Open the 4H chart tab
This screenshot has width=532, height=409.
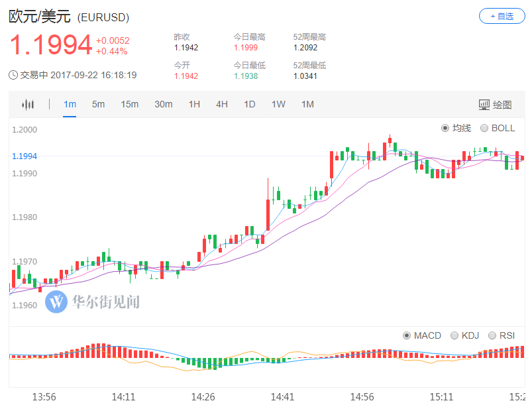click(221, 104)
